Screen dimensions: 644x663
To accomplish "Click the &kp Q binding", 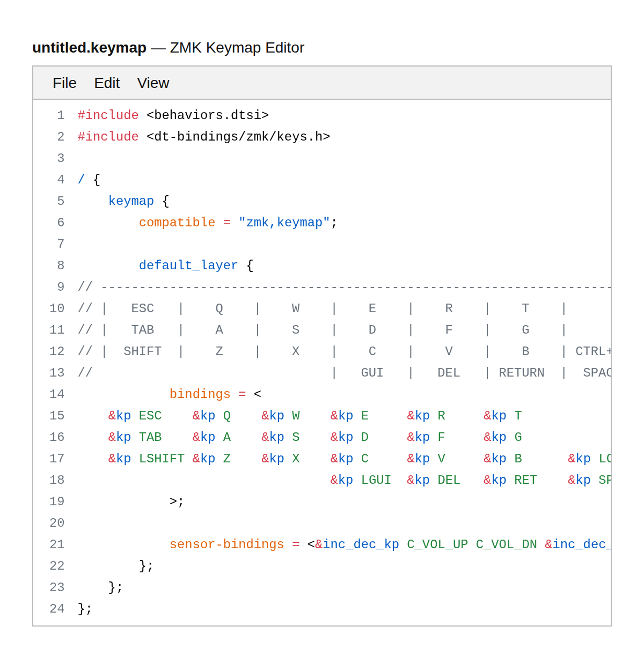I will [x=211, y=416].
